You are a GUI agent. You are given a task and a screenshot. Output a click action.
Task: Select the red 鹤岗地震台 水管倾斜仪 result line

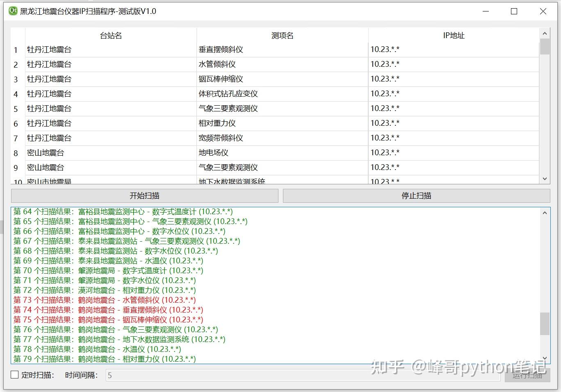coord(105,300)
